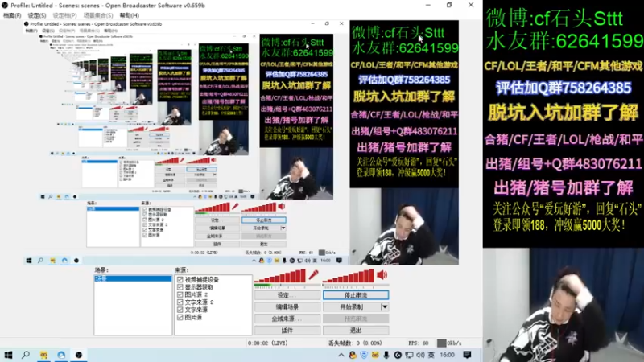Open the Windows notification center icon

[x=467, y=355]
